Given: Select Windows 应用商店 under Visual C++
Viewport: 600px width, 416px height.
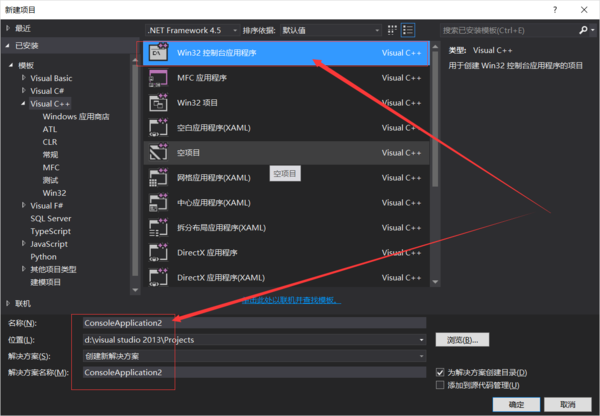Looking at the screenshot, I should click(76, 116).
